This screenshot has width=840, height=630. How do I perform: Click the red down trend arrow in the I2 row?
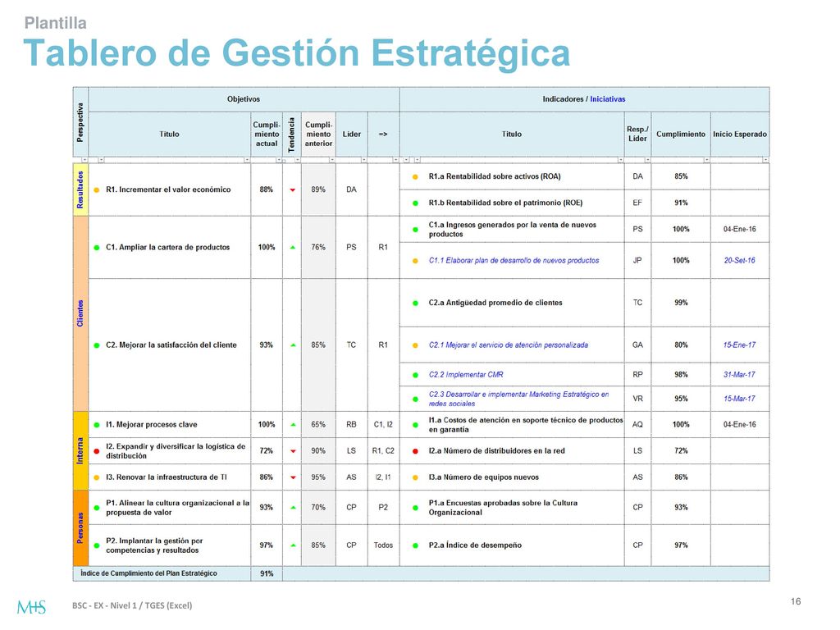(x=293, y=451)
